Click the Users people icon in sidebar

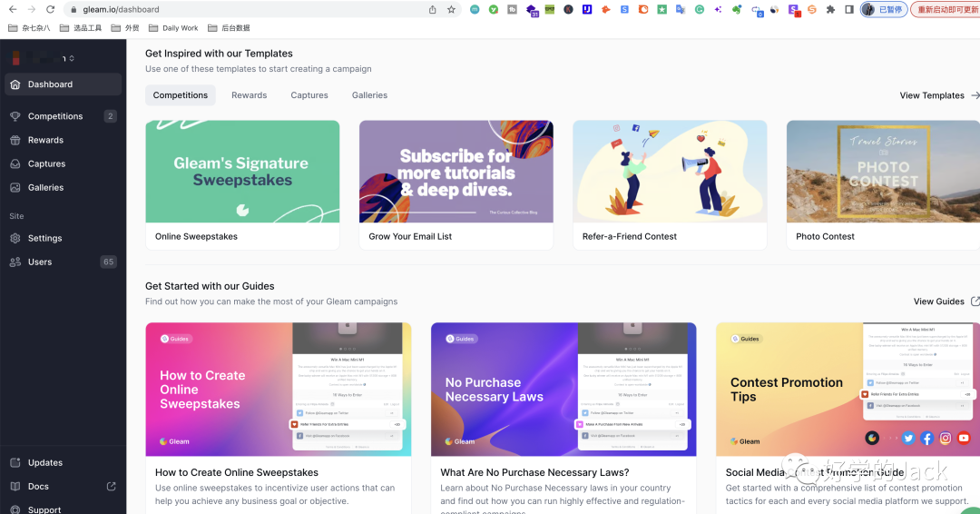(x=15, y=262)
